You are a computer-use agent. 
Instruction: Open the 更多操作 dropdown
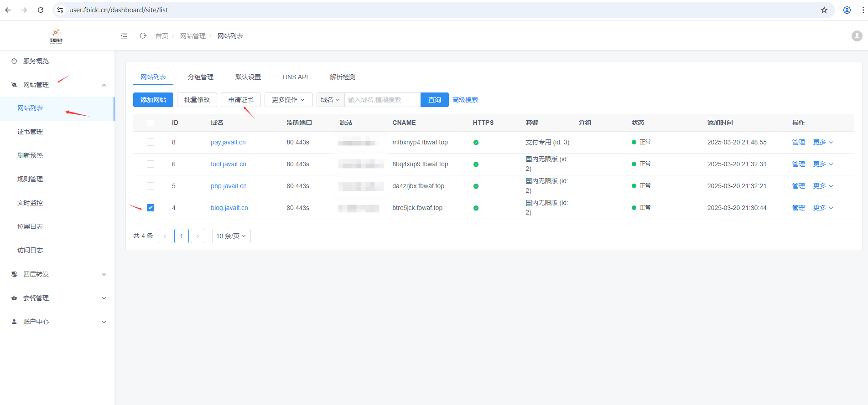click(x=288, y=100)
